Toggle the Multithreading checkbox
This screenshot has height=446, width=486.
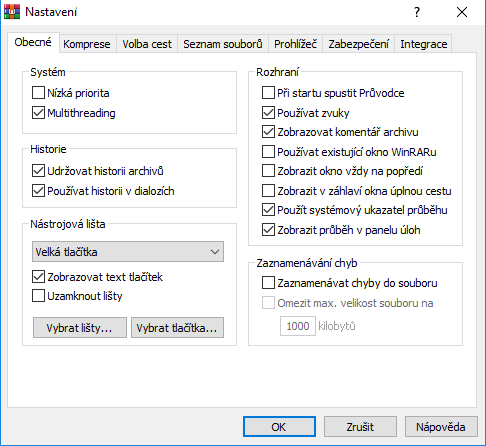pyautogui.click(x=38, y=113)
